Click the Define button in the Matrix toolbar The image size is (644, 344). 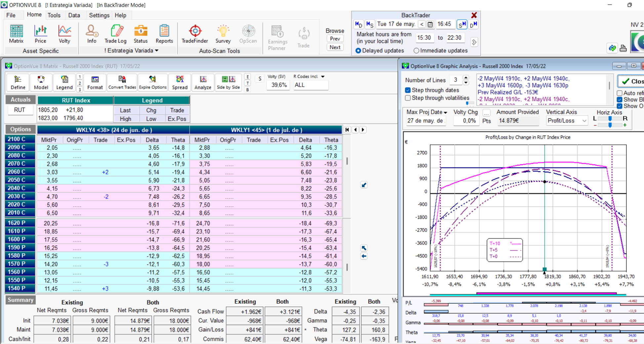(18, 82)
